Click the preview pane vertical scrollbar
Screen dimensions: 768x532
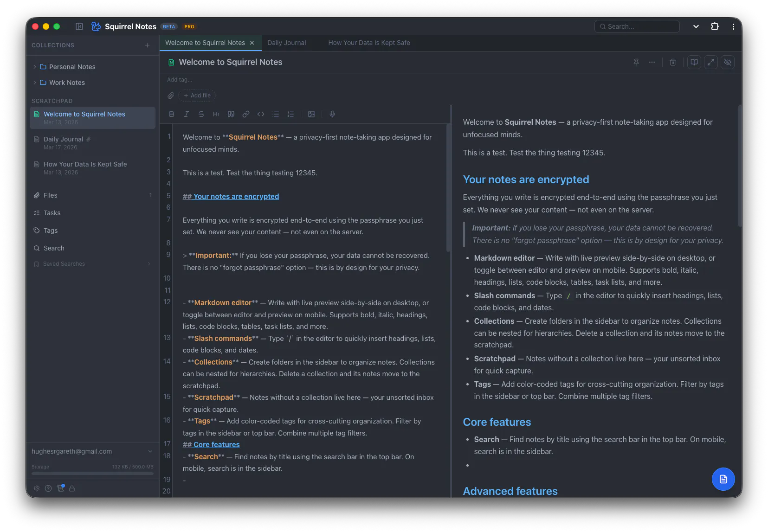(x=740, y=166)
